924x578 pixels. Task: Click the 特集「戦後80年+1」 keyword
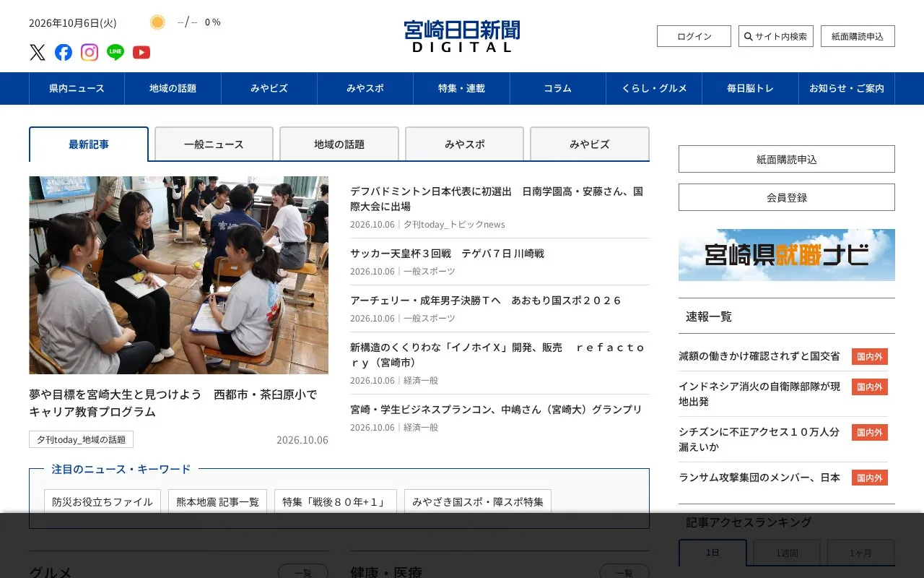click(x=336, y=501)
